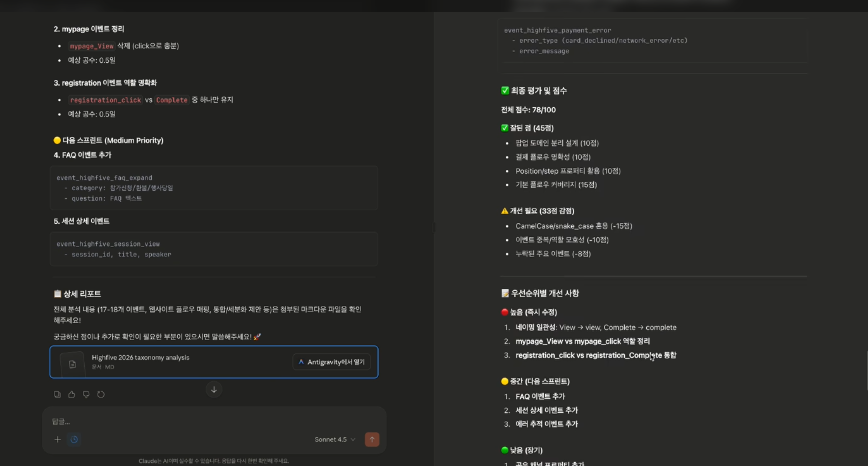The image size is (868, 466).
Task: Retry the response with the circular arrow
Action: tap(101, 394)
